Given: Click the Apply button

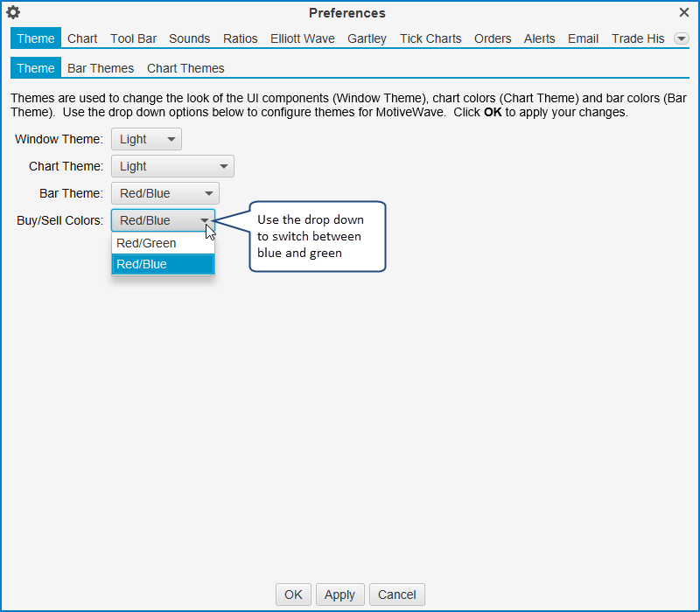Looking at the screenshot, I should 339,595.
